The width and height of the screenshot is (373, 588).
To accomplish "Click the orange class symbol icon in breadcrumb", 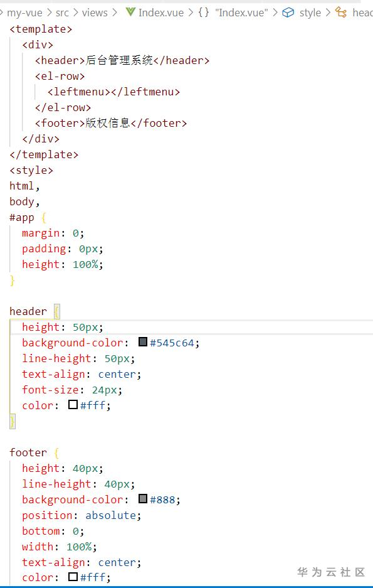I will pos(341,13).
